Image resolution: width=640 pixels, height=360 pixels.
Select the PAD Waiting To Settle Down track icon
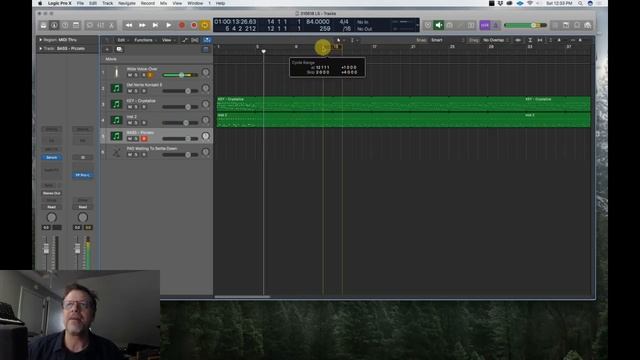(116, 152)
